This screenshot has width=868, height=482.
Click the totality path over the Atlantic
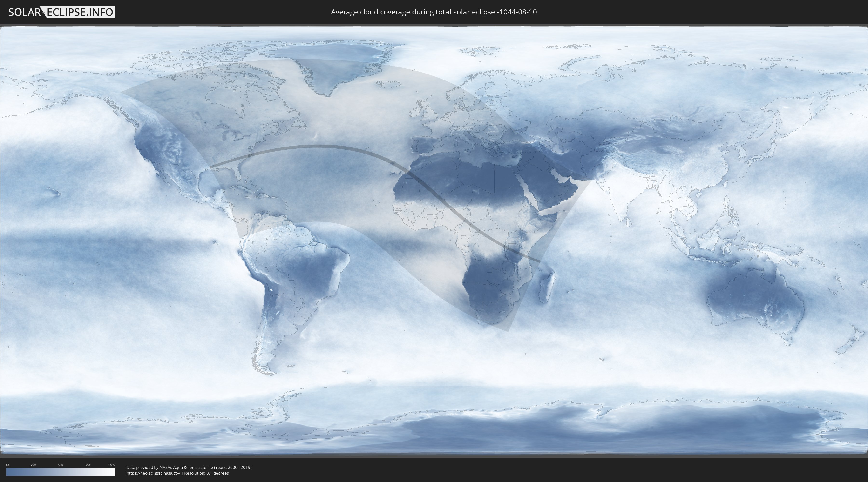(320, 146)
